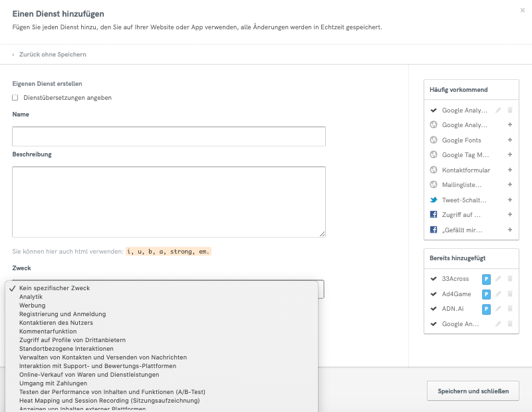Toggle the checkmark next to ADN.Ai

tap(434, 309)
